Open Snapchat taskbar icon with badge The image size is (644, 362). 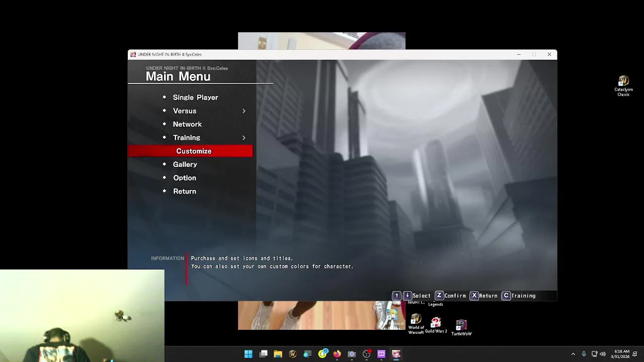(323, 354)
